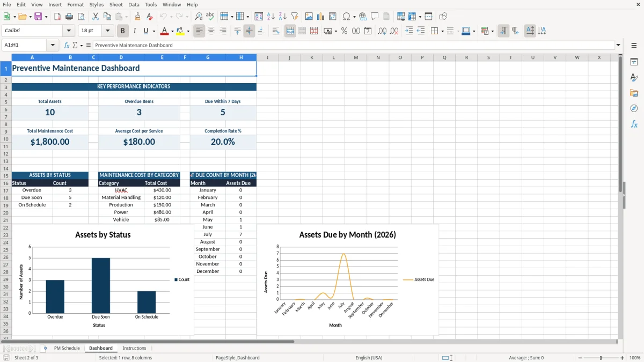This screenshot has height=362, width=644.
Task: Click PageStyle_Dashboard in status bar
Action: [x=237, y=358]
